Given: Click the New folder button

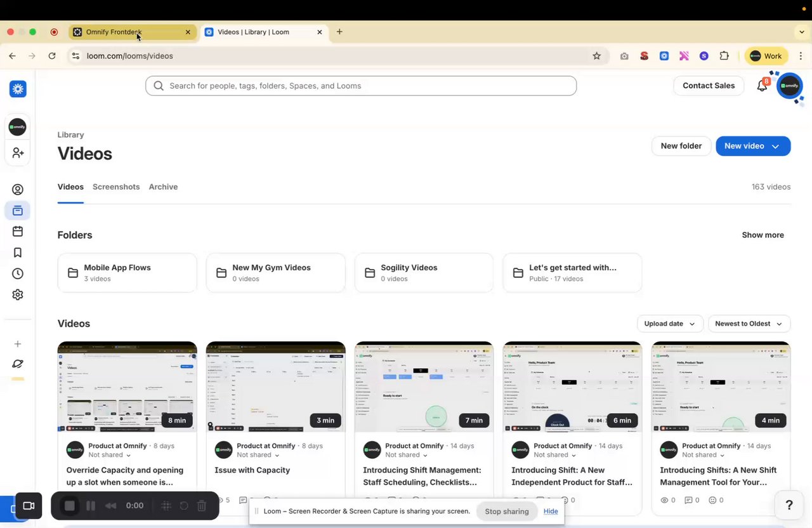Looking at the screenshot, I should 681,146.
